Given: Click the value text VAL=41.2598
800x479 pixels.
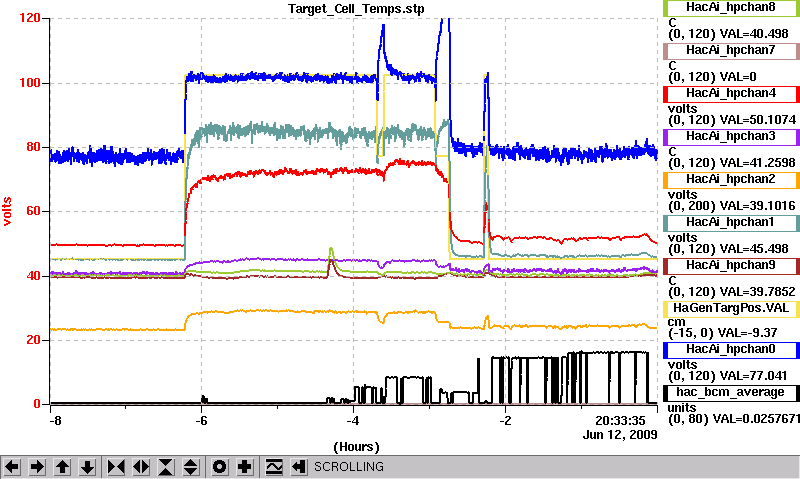Looking at the screenshot, I should 757,163.
